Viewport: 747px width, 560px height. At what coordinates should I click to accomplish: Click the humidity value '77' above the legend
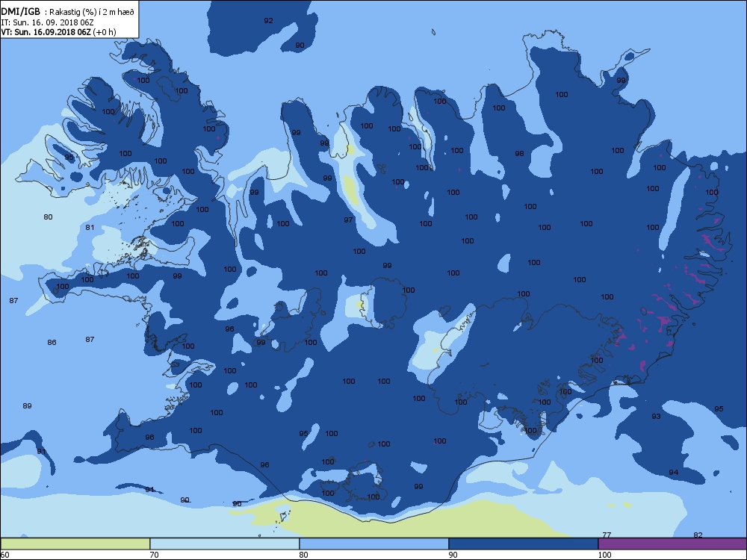pyautogui.click(x=607, y=535)
